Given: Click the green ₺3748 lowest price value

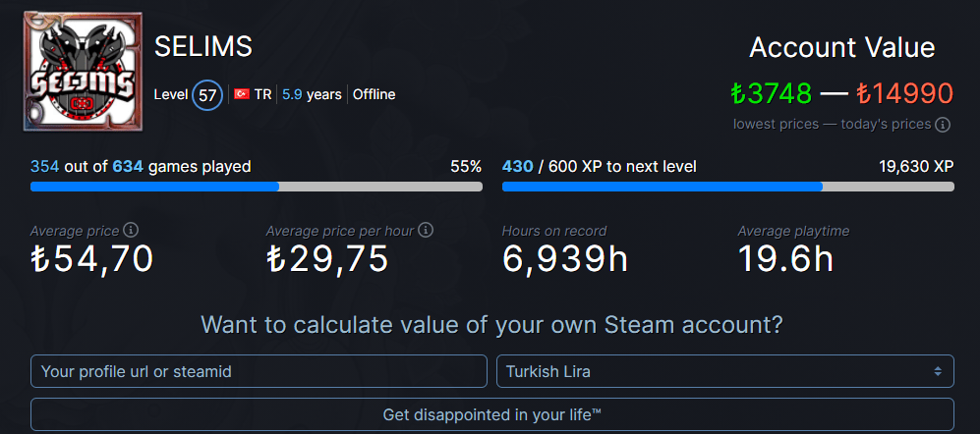Looking at the screenshot, I should (x=771, y=93).
